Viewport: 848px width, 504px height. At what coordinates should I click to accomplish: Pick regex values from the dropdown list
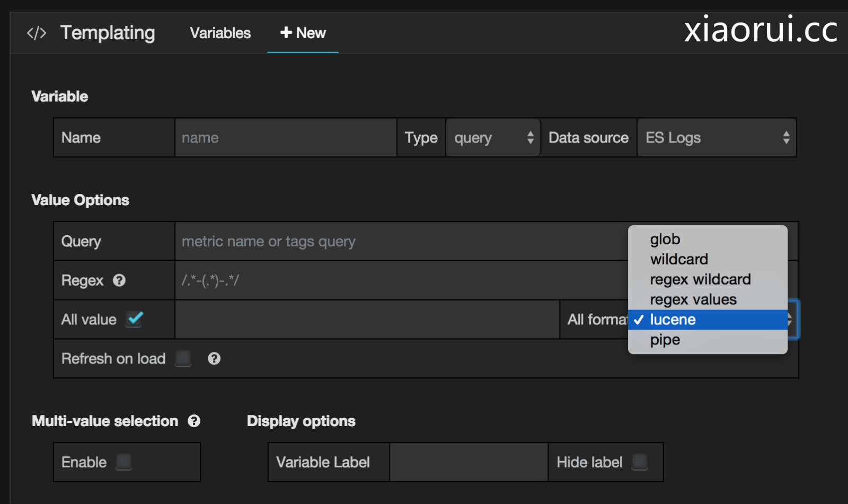tap(693, 300)
